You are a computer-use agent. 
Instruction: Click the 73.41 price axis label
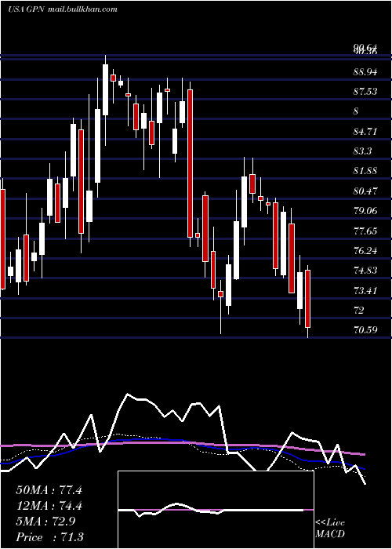coord(365,290)
